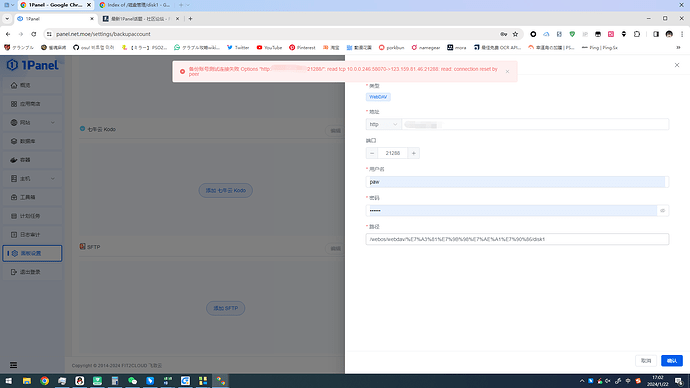Image resolution: width=690 pixels, height=388 pixels.
Task: Decrease port number with minus button
Action: tap(372, 153)
